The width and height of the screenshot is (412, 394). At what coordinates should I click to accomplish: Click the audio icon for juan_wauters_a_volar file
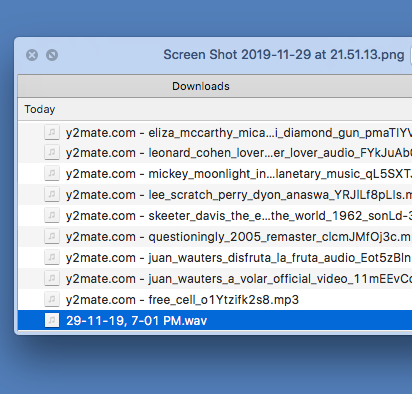coord(52,279)
